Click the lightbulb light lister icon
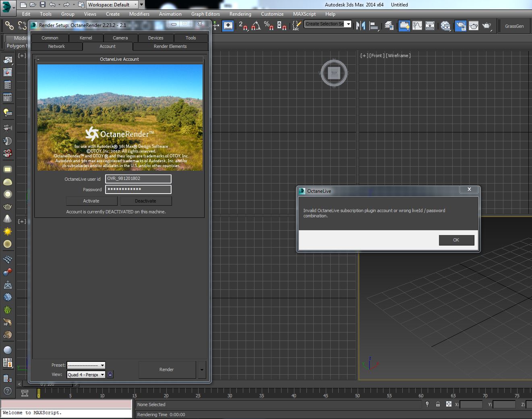The image size is (532, 419). [8, 112]
